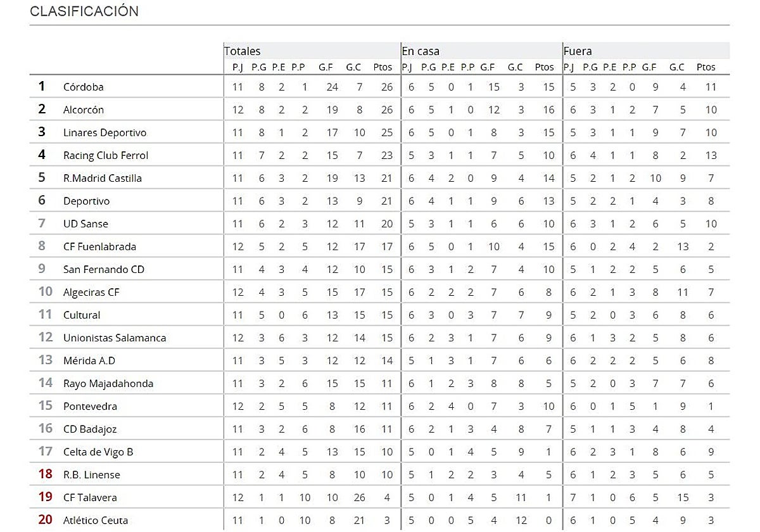Click on Mérida A.D team name
The height and width of the screenshot is (532, 760).
click(89, 360)
